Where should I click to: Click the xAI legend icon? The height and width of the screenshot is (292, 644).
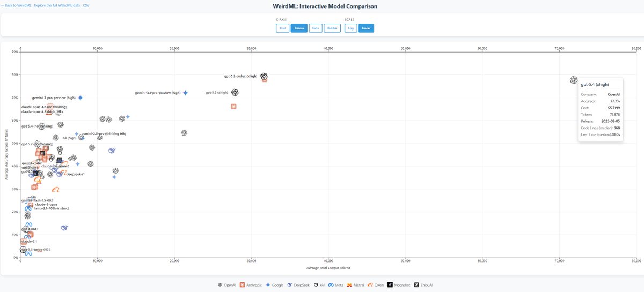316,285
